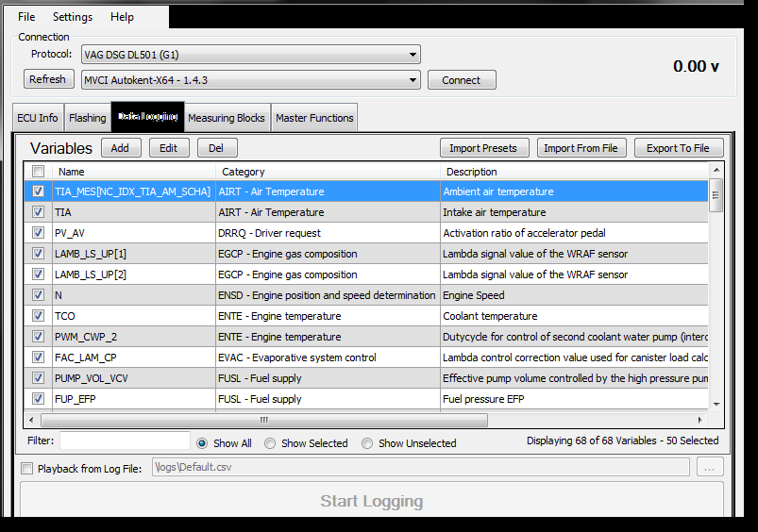Click the Refresh button
758x532 pixels.
click(48, 79)
